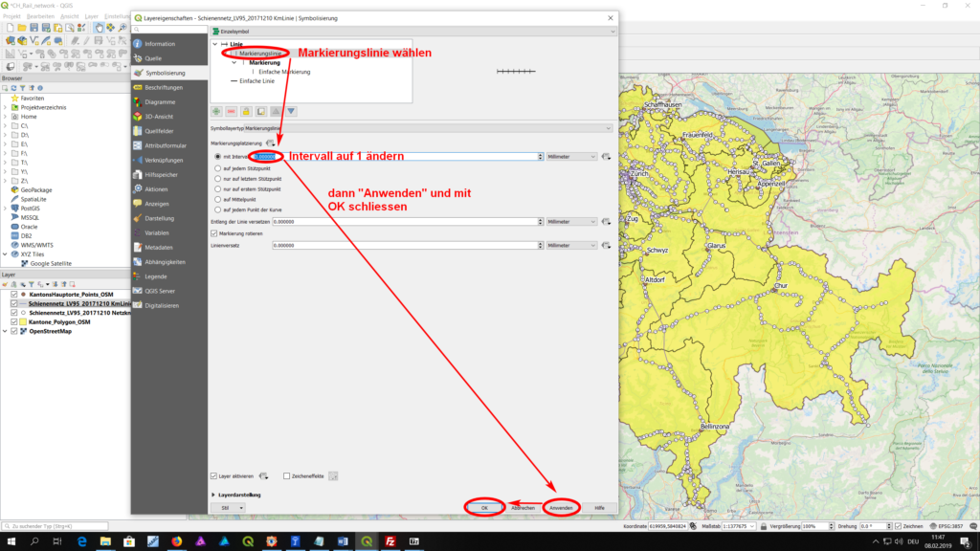Open the Symbollayertyp Markierungslinie dropdown
This screenshot has height=551, width=980.
click(412, 127)
